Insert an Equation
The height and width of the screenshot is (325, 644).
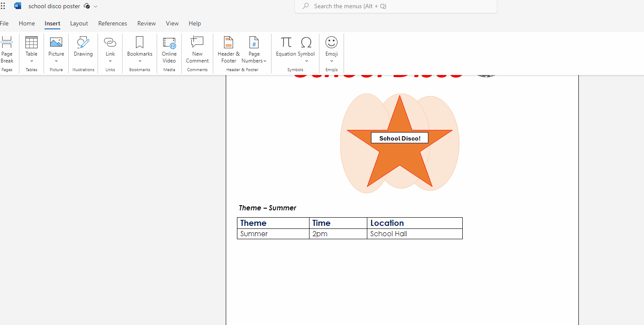286,47
